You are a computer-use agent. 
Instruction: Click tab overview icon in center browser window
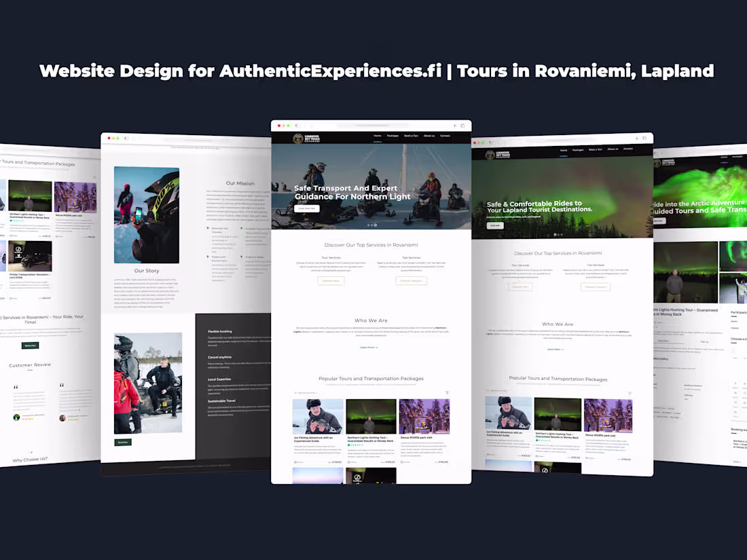click(x=462, y=126)
